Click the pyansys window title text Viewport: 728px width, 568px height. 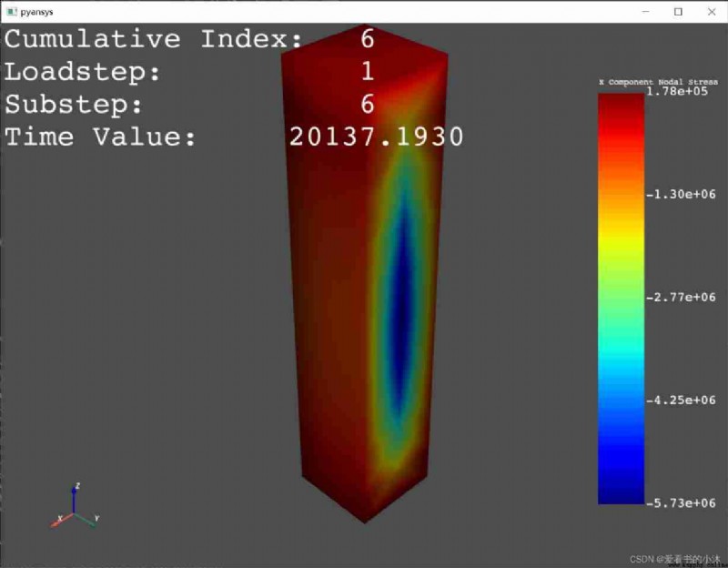coord(36,12)
